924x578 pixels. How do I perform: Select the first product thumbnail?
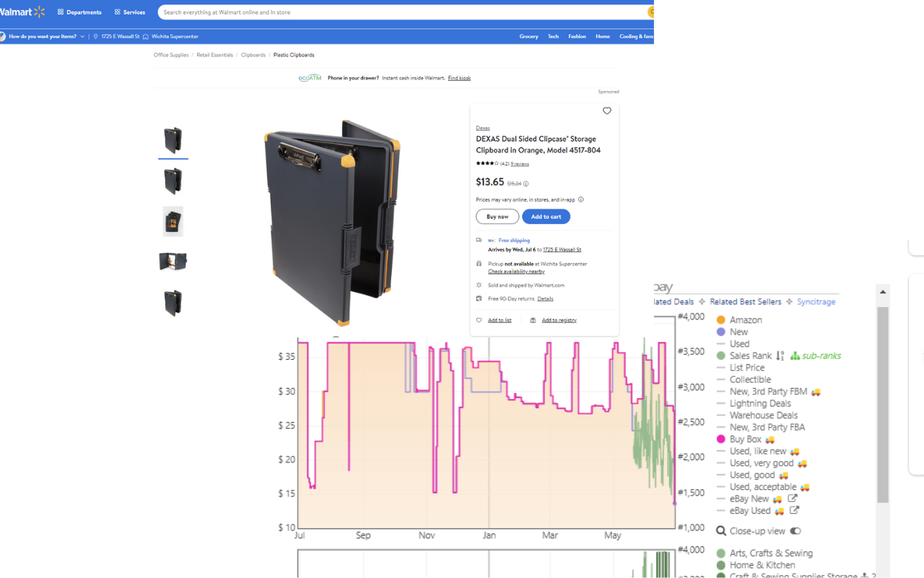click(173, 140)
